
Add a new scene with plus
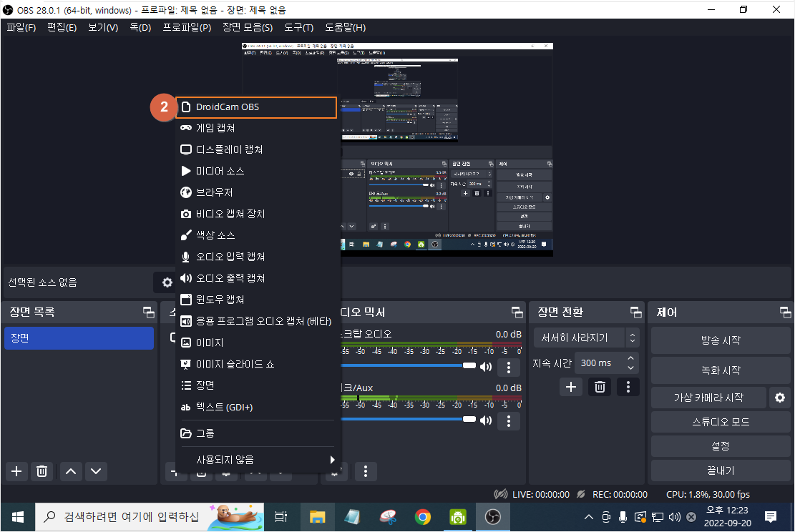[x=16, y=472]
